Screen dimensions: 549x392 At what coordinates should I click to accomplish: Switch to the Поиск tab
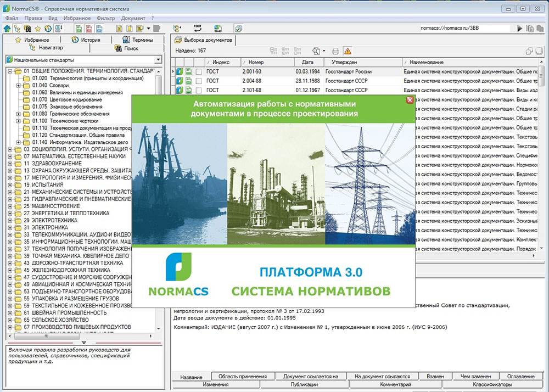[127, 48]
